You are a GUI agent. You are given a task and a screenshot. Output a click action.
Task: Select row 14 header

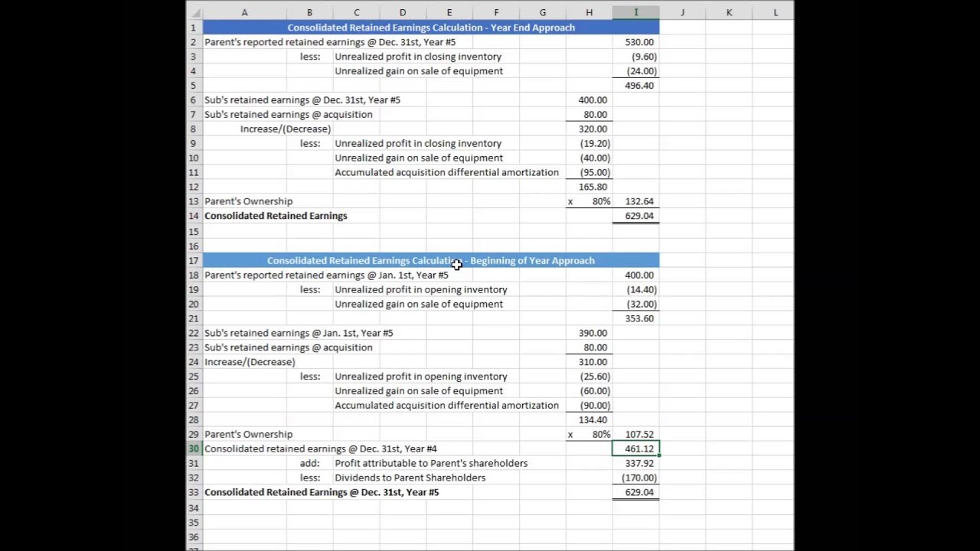[194, 216]
